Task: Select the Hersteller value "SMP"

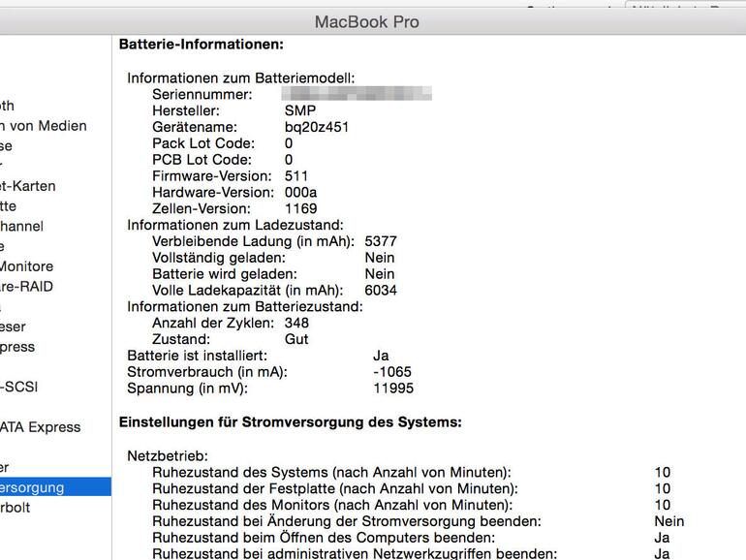Action: coord(300,110)
